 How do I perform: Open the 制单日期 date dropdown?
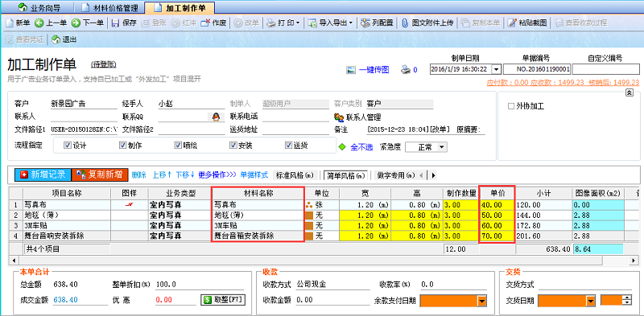(x=496, y=70)
